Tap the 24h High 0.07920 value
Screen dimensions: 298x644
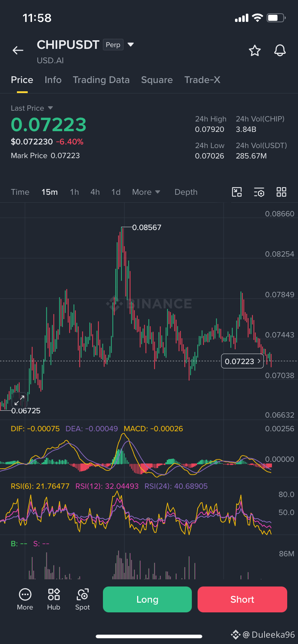[x=209, y=129]
